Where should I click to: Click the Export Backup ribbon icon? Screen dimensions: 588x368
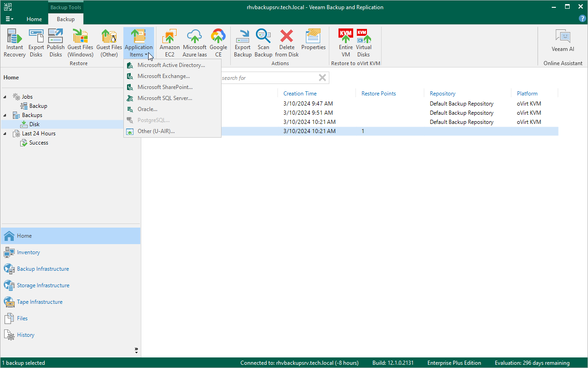(x=243, y=43)
